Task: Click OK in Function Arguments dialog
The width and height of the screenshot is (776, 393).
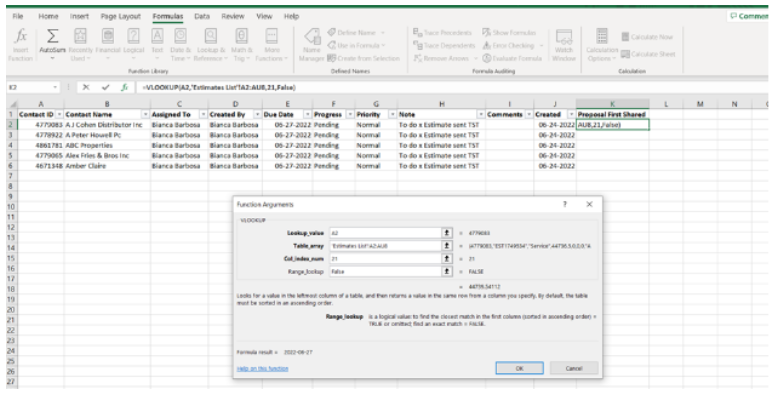Action: pyautogui.click(x=519, y=368)
